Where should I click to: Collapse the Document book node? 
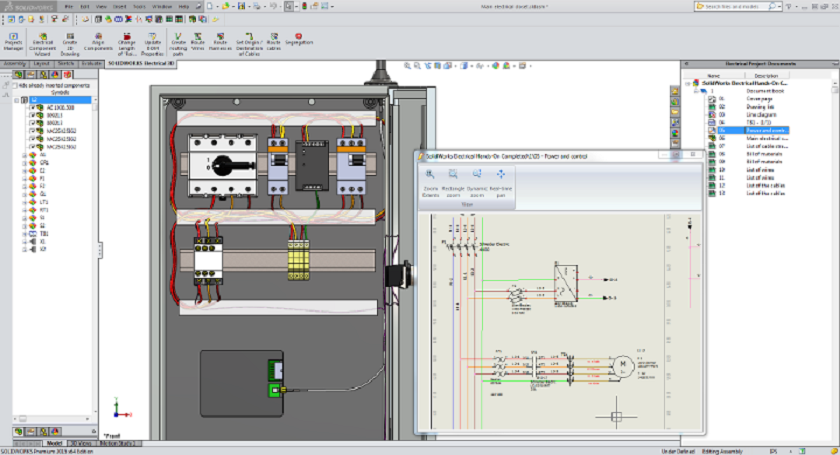(x=696, y=91)
